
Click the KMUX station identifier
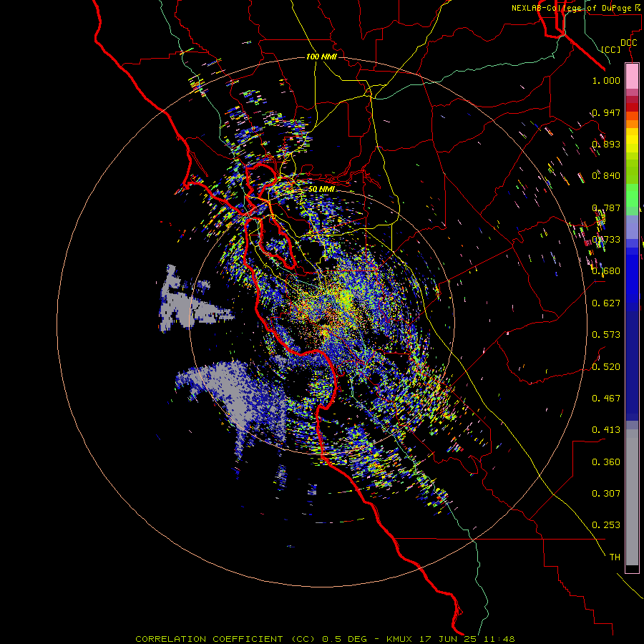point(399,640)
